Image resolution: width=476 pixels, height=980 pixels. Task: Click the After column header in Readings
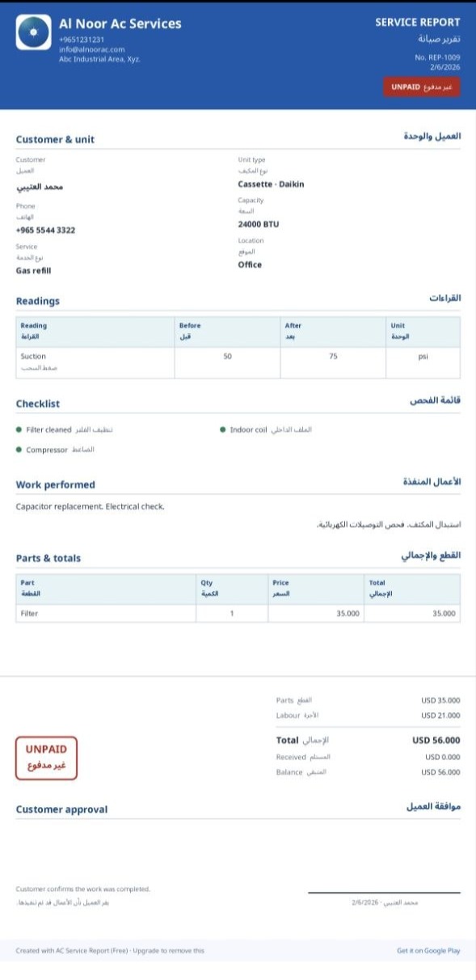[x=293, y=325]
